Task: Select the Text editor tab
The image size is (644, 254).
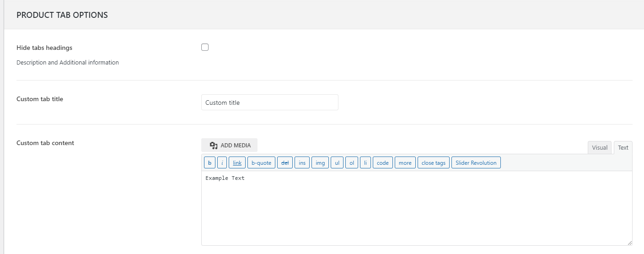Action: coord(623,147)
